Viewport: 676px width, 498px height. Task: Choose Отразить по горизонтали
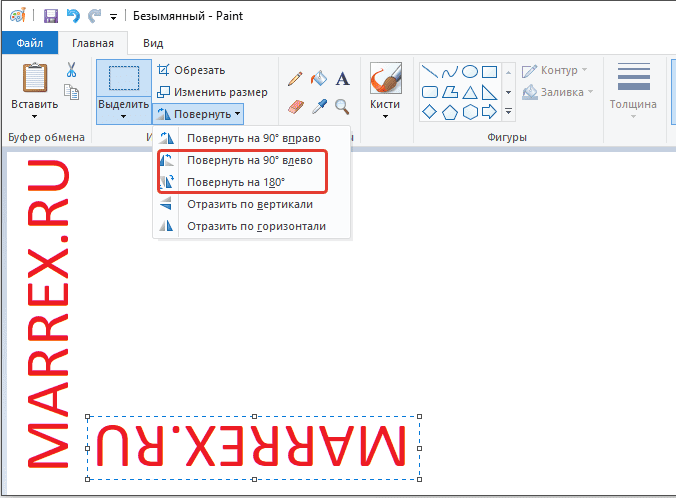click(252, 226)
